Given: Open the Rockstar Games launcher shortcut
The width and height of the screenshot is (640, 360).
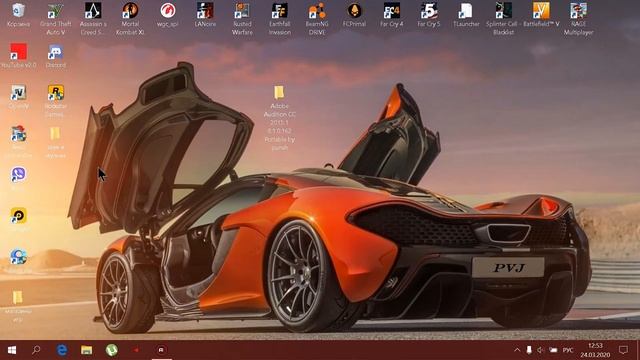Looking at the screenshot, I should tap(56, 93).
